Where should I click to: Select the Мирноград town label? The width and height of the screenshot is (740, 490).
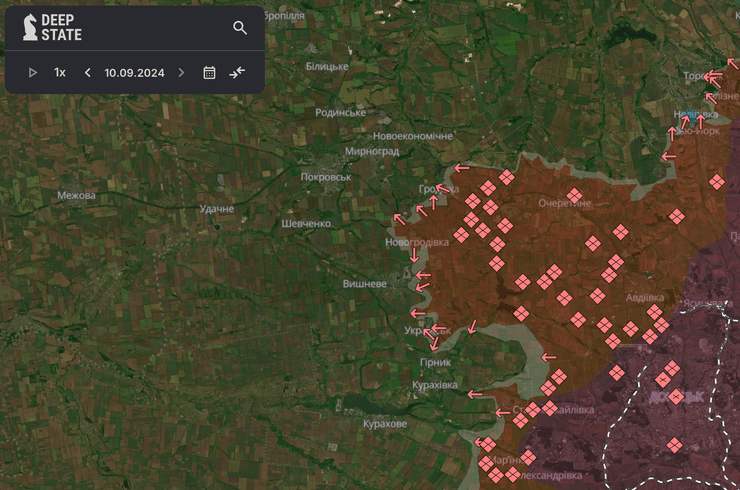pos(371,152)
